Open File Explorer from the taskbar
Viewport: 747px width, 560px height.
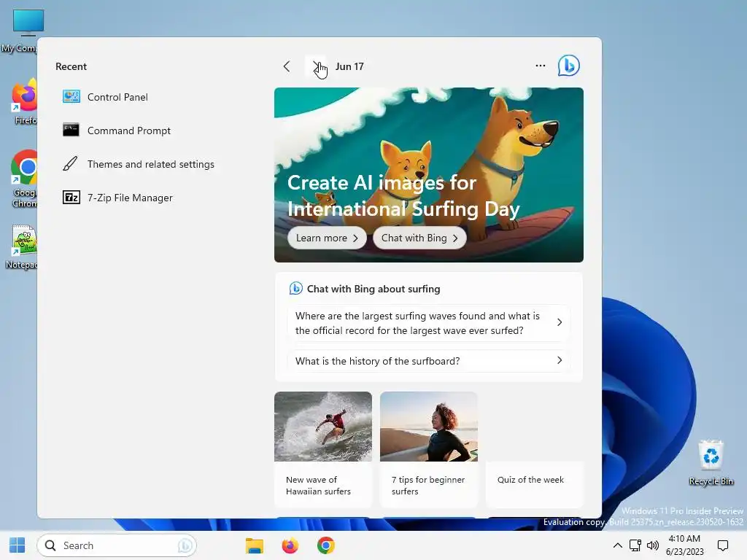[255, 545]
